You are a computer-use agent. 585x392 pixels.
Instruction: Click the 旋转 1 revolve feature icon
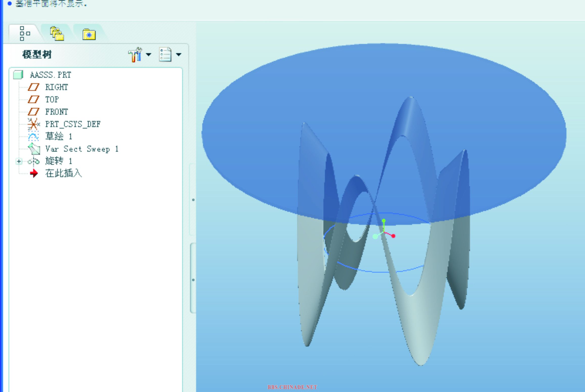(34, 161)
